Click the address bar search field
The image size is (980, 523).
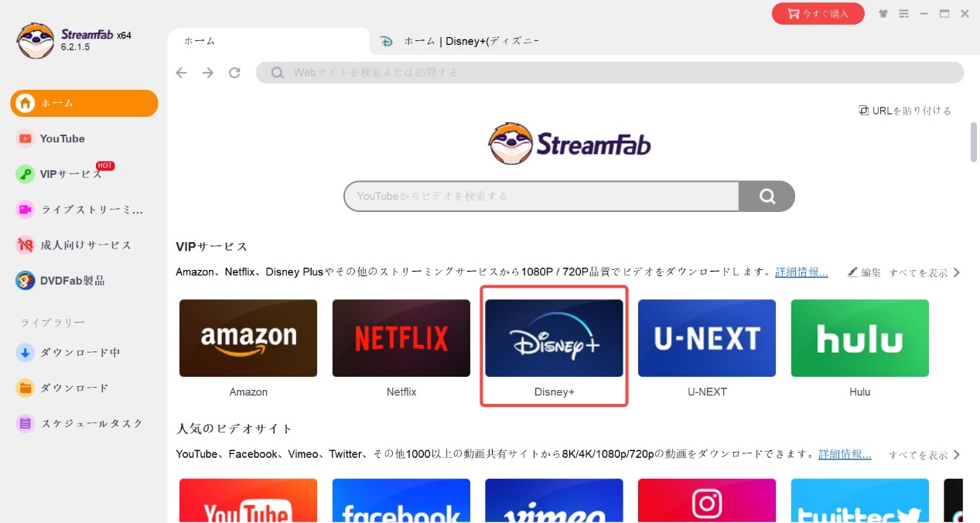[x=610, y=73]
